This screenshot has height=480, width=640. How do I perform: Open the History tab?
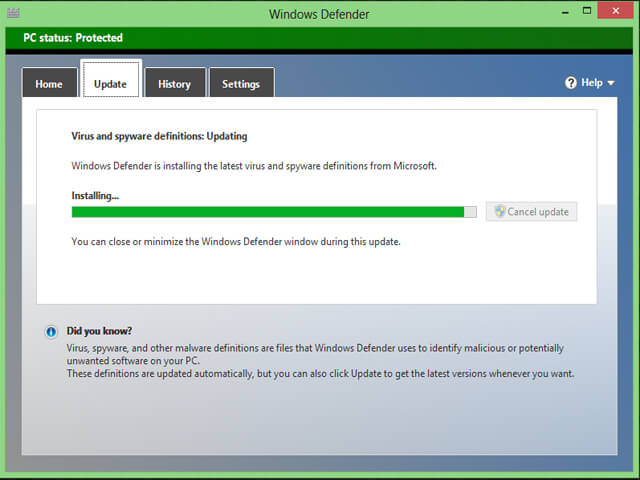click(175, 83)
